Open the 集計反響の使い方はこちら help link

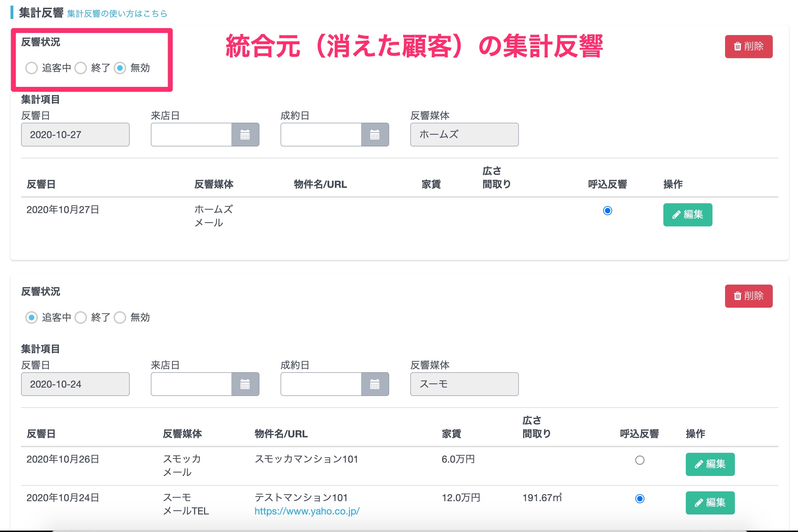pos(117,14)
